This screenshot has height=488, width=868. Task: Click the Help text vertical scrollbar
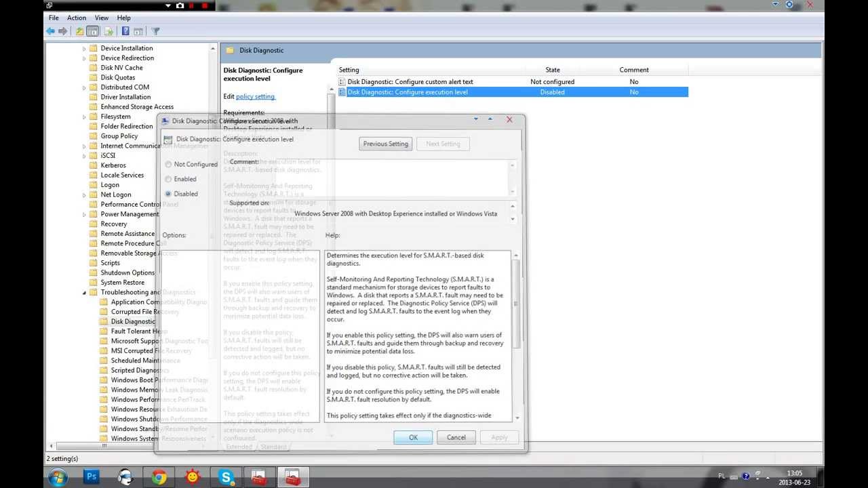517,336
